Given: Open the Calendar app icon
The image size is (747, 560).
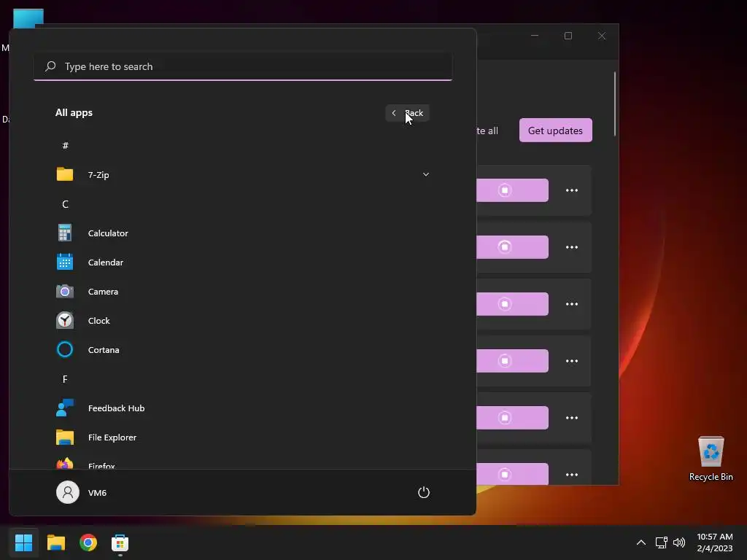Looking at the screenshot, I should coord(65,262).
